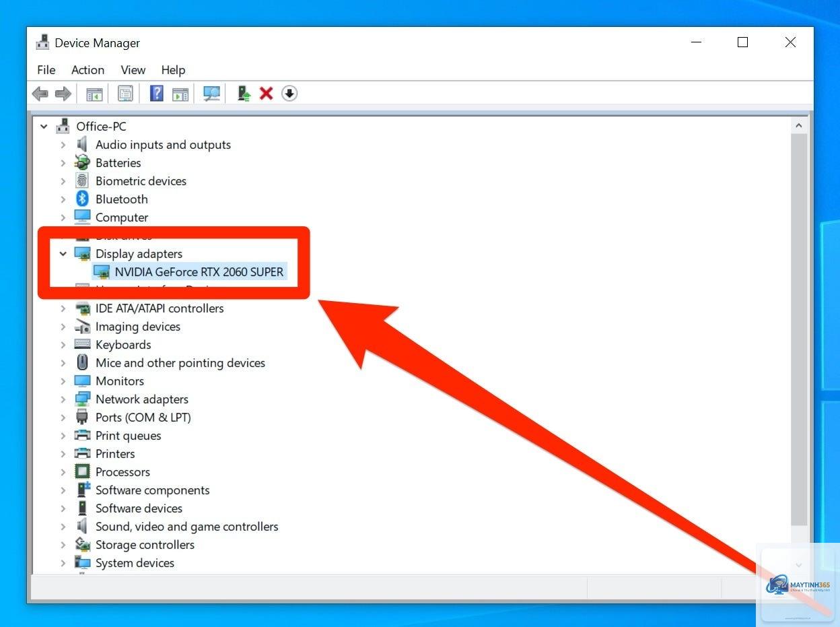Expand the Processors chevron
The width and height of the screenshot is (840, 627).
63,471
